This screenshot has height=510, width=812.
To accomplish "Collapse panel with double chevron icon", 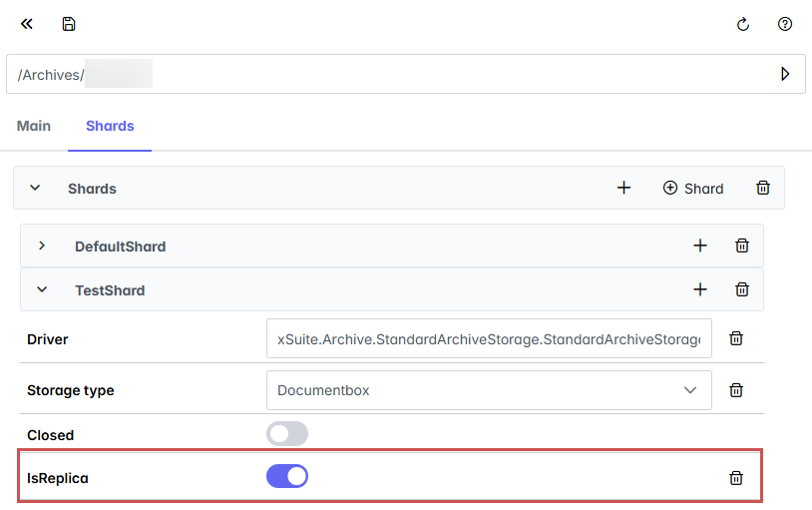I will [26, 24].
